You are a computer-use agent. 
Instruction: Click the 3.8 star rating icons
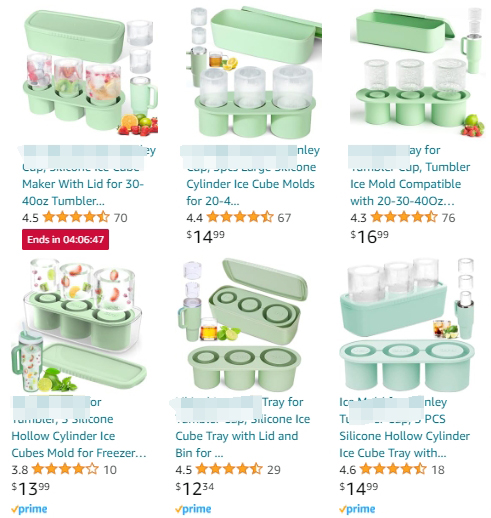(x=65, y=469)
